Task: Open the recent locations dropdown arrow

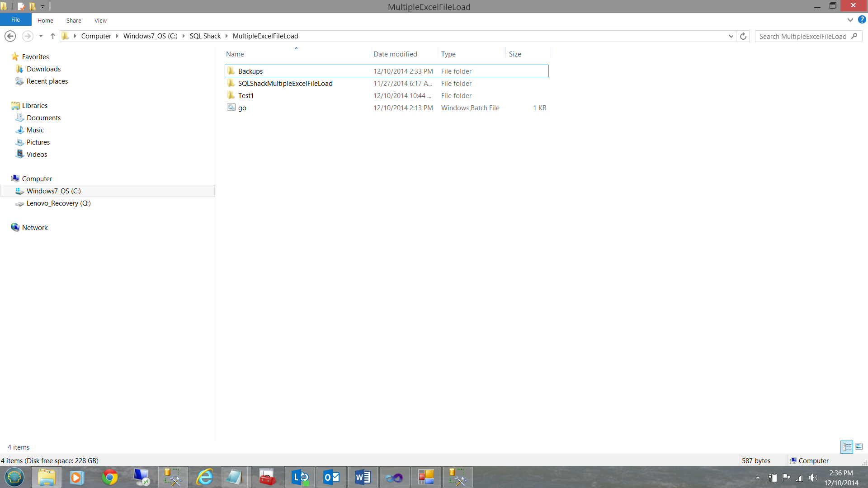Action: (x=41, y=36)
